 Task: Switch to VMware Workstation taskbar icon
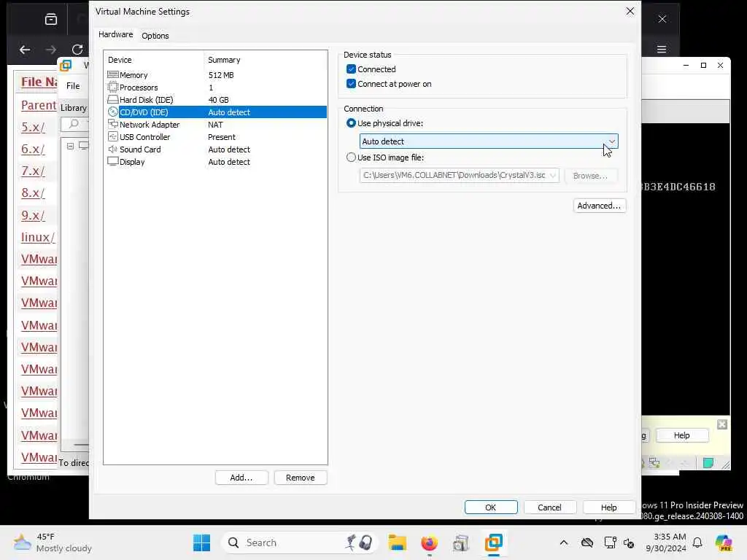(x=494, y=542)
